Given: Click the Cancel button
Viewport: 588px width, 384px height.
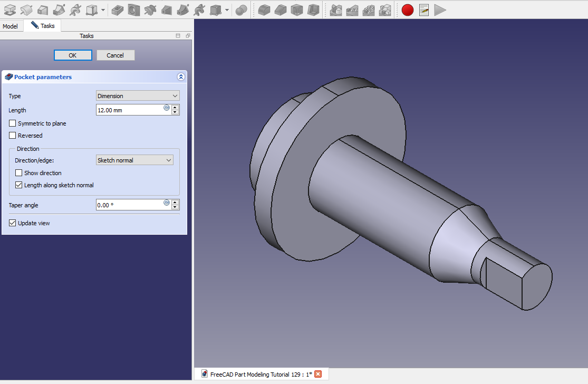Looking at the screenshot, I should pyautogui.click(x=115, y=55).
